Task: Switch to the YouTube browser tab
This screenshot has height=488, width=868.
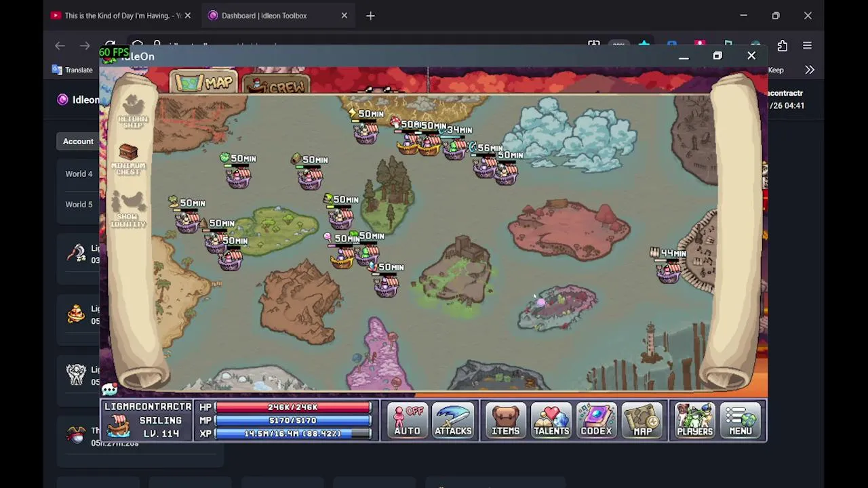Action: (x=122, y=16)
